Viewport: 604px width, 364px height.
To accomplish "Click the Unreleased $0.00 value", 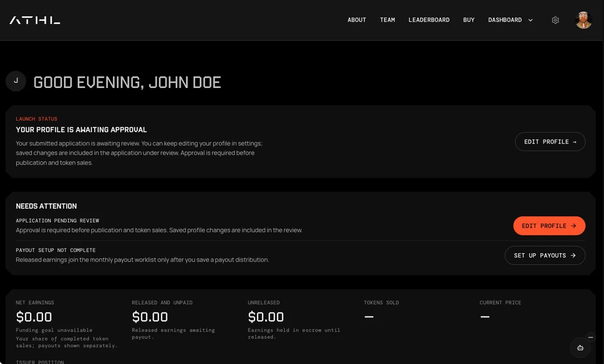I will (x=266, y=317).
